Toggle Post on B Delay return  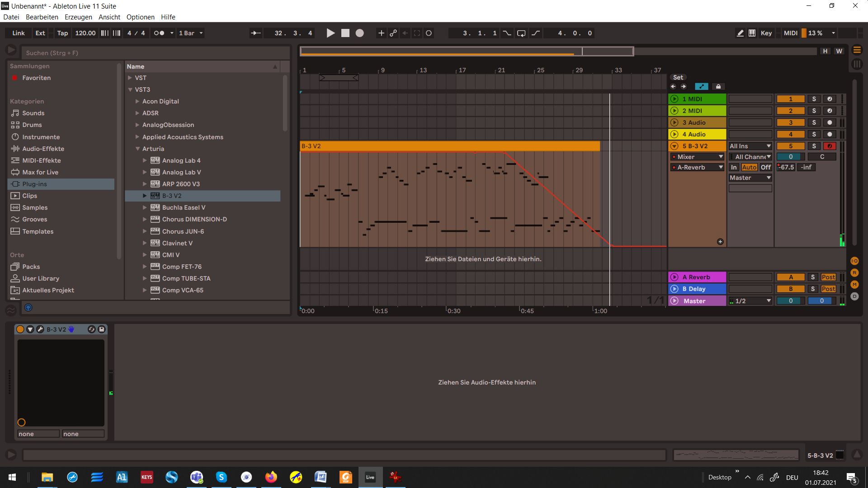tap(828, 289)
